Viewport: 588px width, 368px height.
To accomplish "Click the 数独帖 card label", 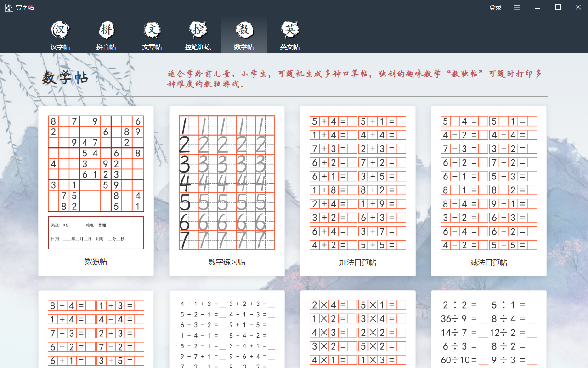I will point(96,261).
